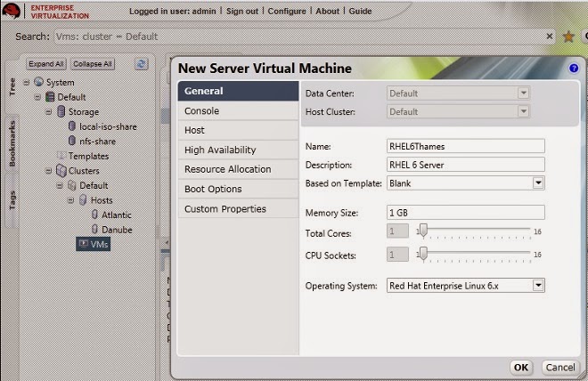Open the Configure link
The image size is (588, 381).
tap(287, 12)
